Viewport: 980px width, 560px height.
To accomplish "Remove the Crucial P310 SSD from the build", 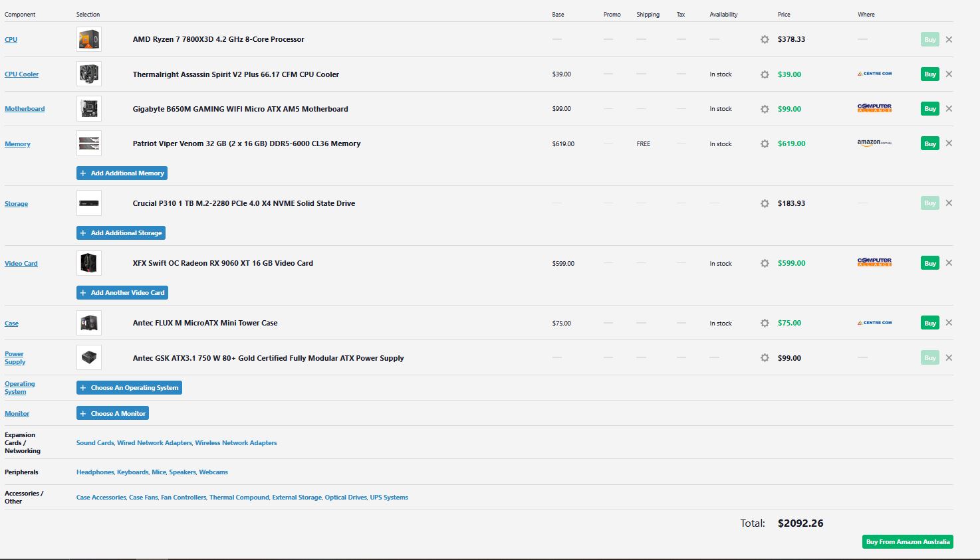I will point(949,203).
